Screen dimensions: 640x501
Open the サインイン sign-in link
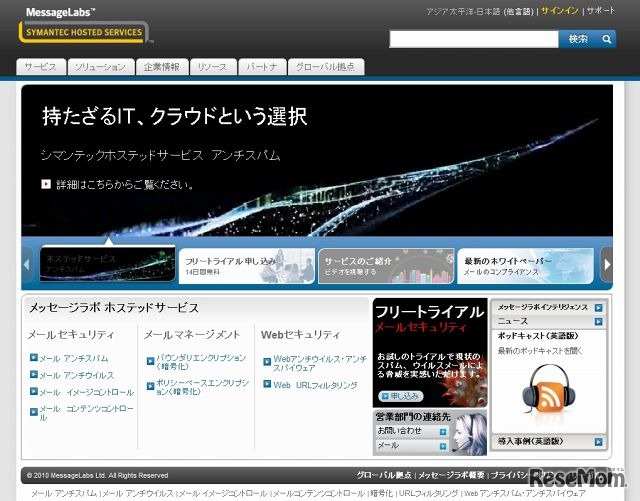[x=560, y=11]
